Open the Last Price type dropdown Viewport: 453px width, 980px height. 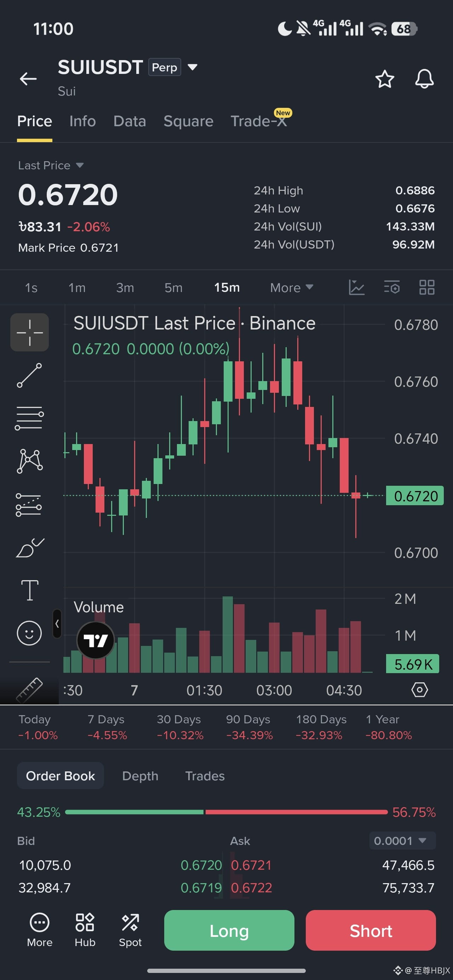(x=51, y=165)
